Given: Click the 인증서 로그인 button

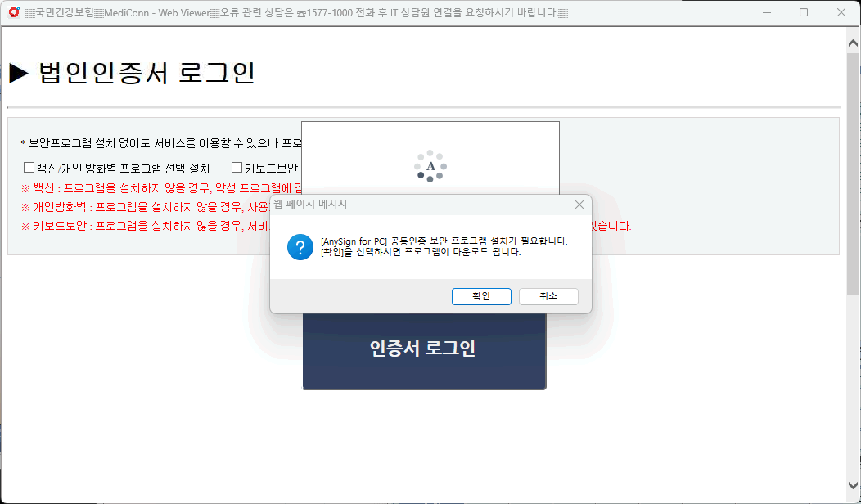Looking at the screenshot, I should coord(423,349).
